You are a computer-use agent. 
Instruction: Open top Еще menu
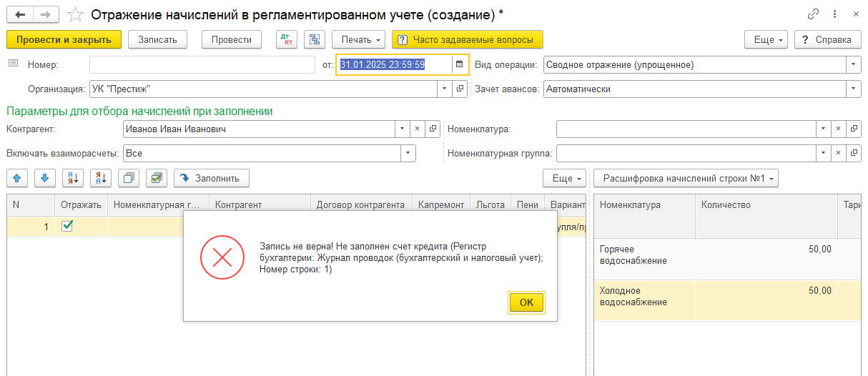pyautogui.click(x=766, y=40)
